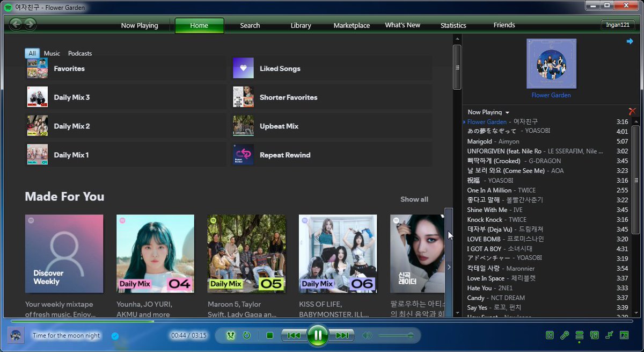Image resolution: width=644 pixels, height=352 pixels.
Task: Open the Ingan121 profile button
Action: [x=618, y=25]
